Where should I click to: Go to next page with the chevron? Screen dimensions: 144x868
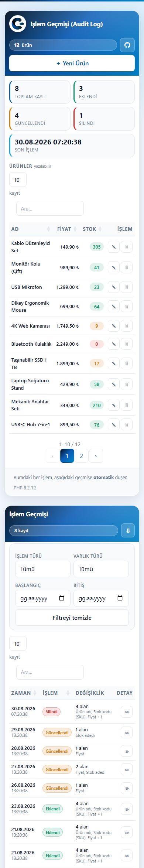(96, 456)
